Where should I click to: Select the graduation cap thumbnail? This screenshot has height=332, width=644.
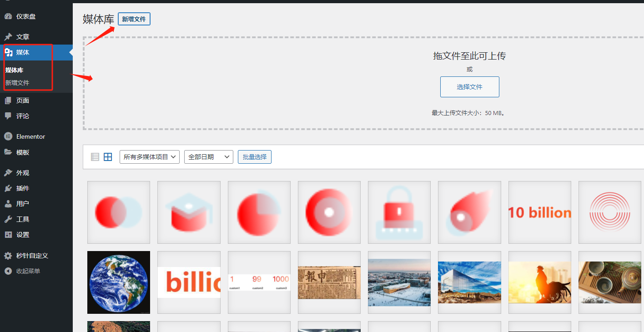tap(189, 212)
